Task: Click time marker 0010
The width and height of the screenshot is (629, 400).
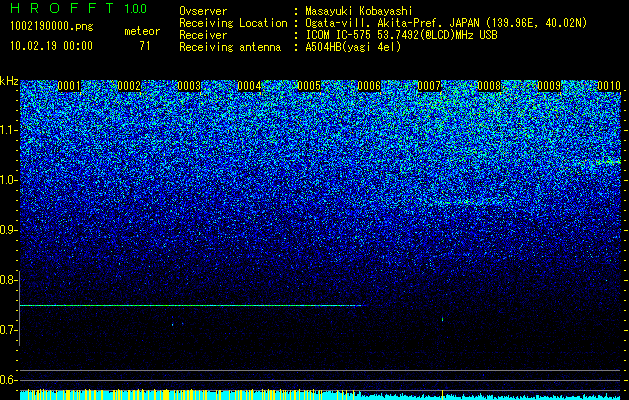Action: coord(609,86)
